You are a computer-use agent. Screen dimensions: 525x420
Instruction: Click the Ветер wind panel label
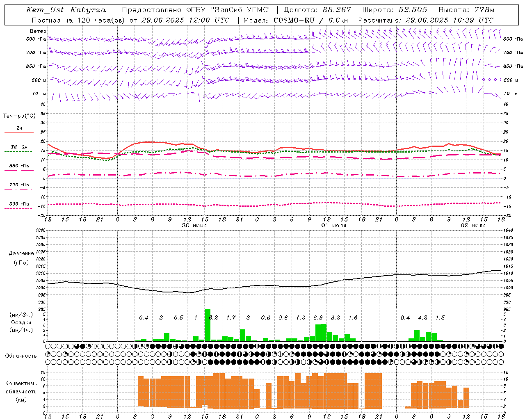[38, 31]
